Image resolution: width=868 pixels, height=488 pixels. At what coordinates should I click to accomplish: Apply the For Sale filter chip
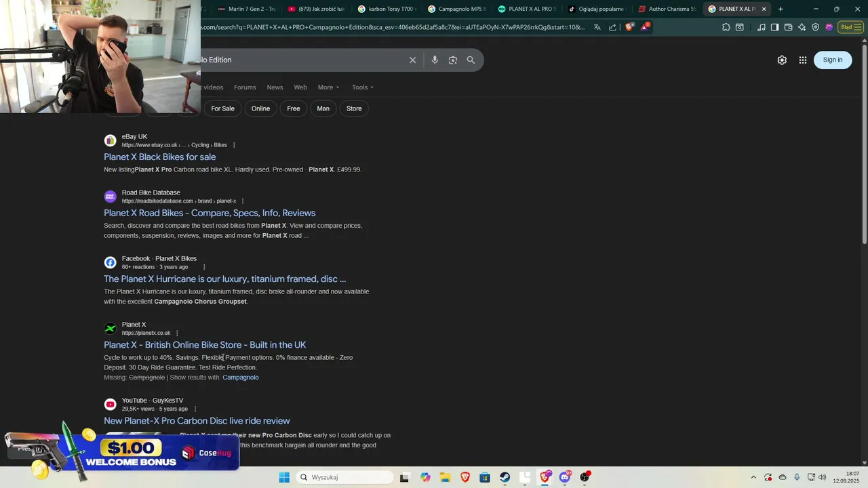222,108
